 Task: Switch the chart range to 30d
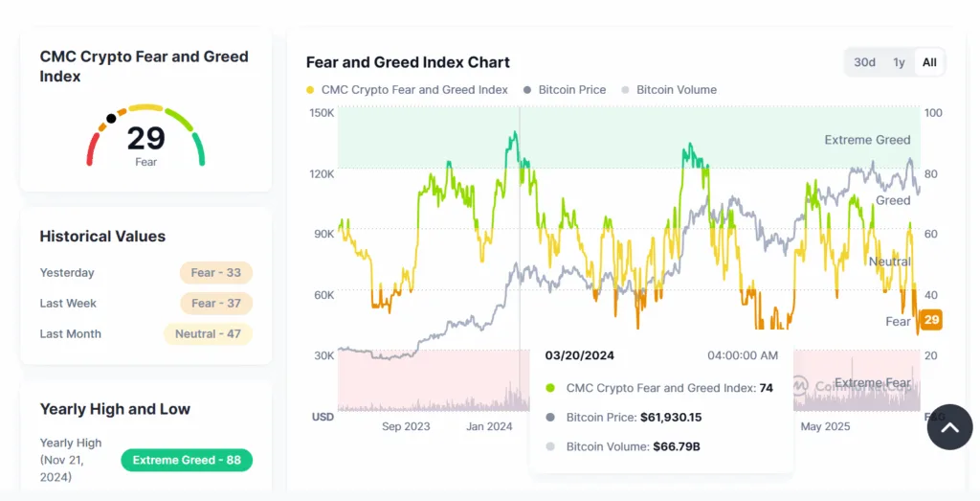[864, 62]
